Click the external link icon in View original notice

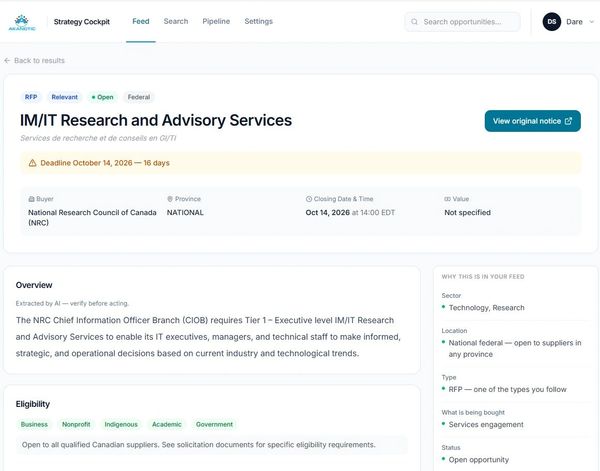pos(568,121)
